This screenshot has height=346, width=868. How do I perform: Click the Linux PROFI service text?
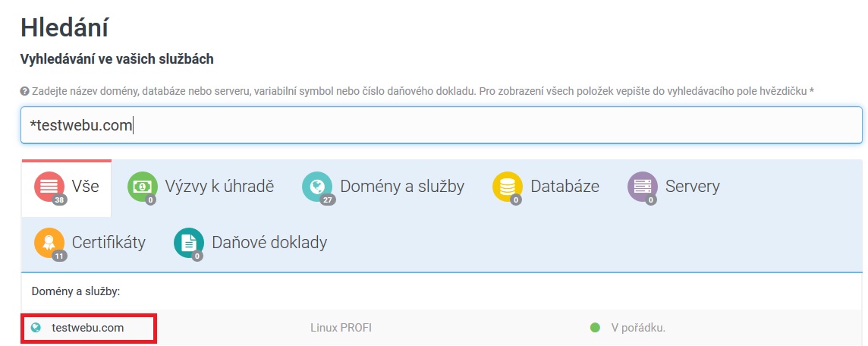(341, 328)
